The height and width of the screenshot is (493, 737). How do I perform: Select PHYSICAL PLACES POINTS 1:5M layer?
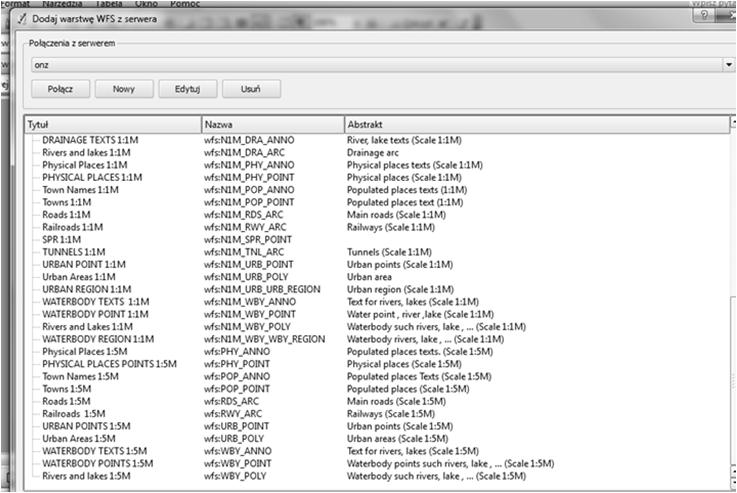coord(110,364)
